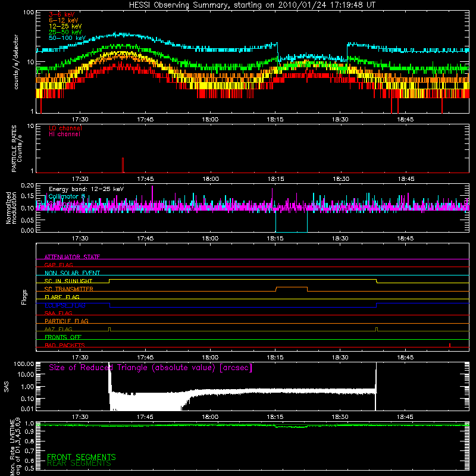Click the GAP FLAG label
Image resolution: width=476 pixels, height=476 pixels.
pyautogui.click(x=58, y=265)
